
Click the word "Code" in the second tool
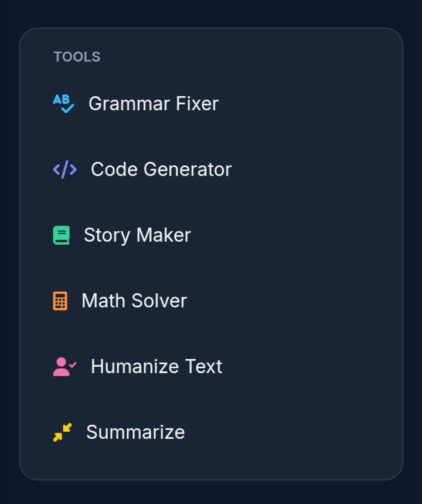pyautogui.click(x=114, y=169)
